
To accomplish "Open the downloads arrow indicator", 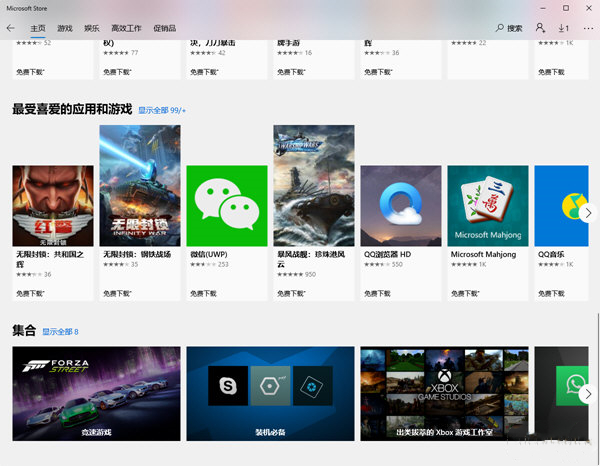I will tap(563, 28).
